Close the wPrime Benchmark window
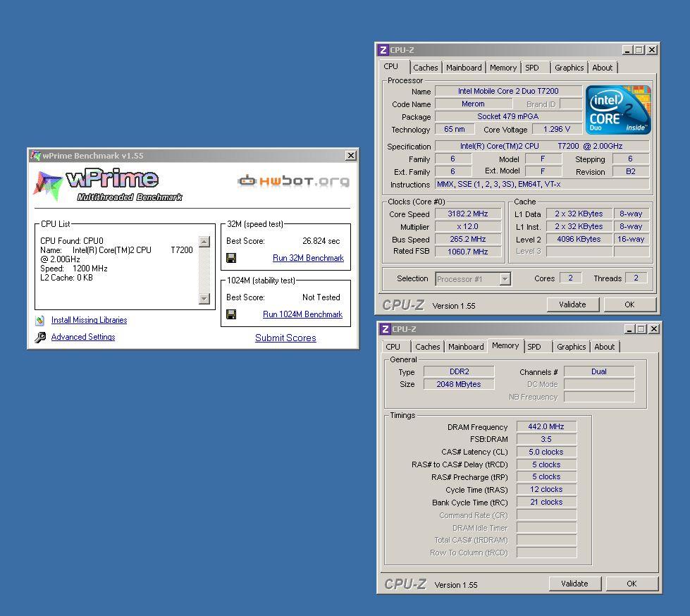690x616 pixels. 351,155
